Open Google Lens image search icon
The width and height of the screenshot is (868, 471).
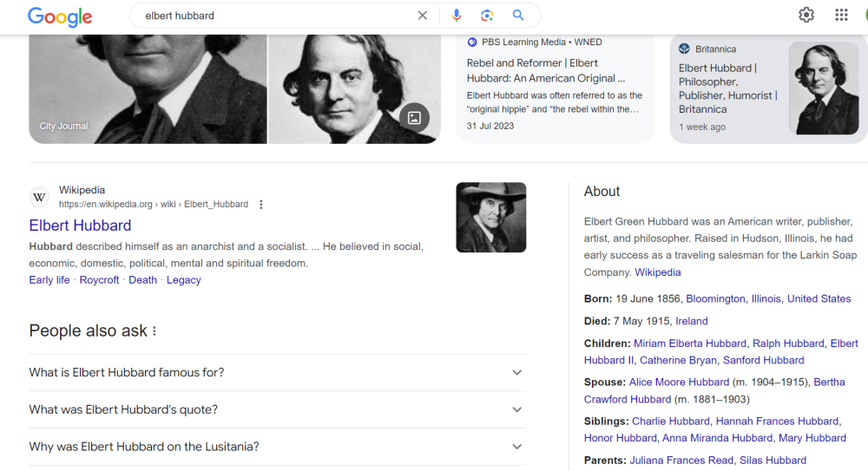487,16
